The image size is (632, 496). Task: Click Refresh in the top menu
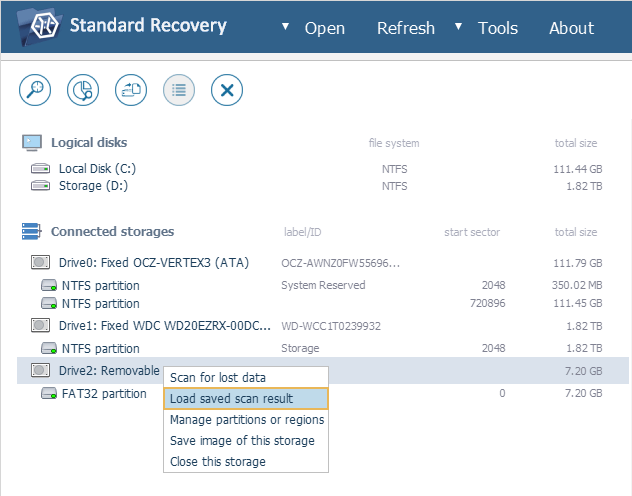405,28
